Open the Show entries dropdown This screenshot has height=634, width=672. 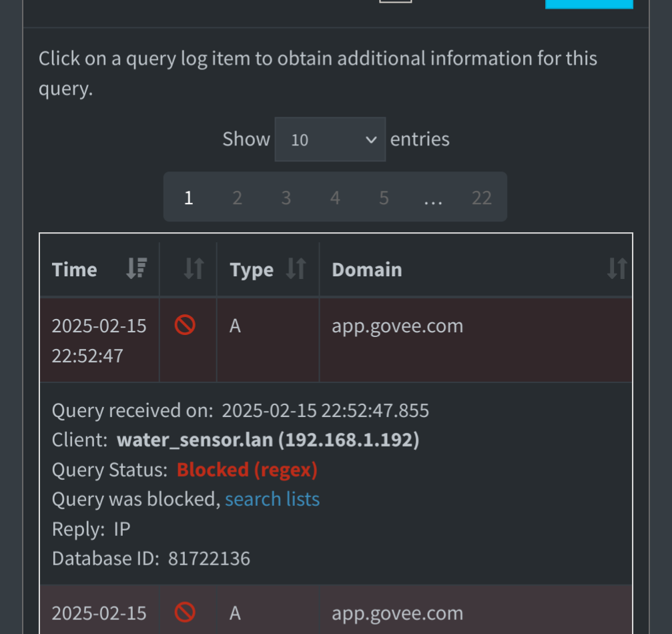tap(330, 139)
